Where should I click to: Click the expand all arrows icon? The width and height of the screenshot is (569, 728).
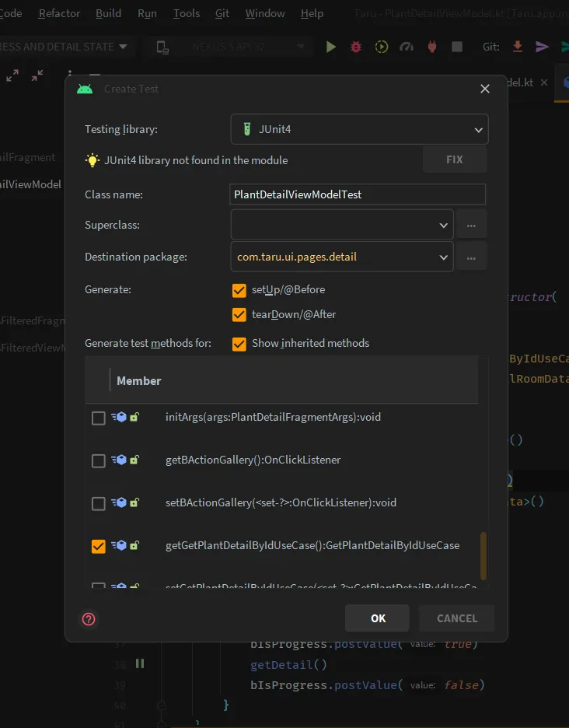12,75
